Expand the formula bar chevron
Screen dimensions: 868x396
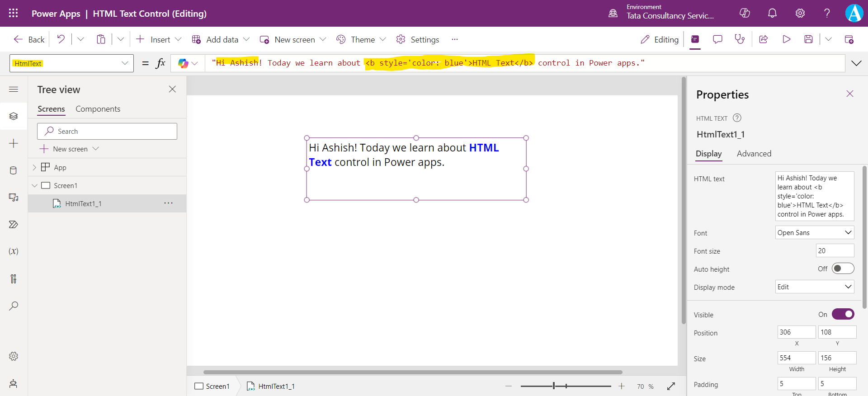point(856,63)
